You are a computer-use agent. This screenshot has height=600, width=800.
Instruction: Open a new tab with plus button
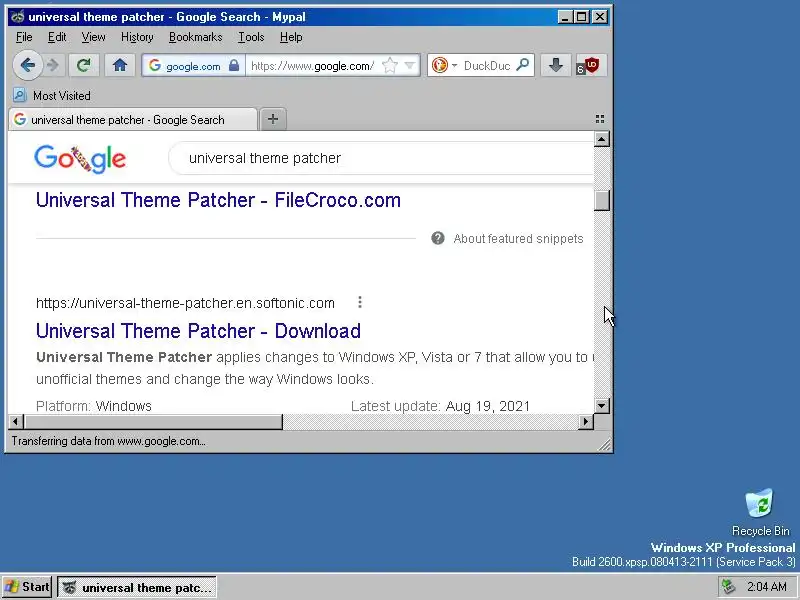(x=273, y=119)
